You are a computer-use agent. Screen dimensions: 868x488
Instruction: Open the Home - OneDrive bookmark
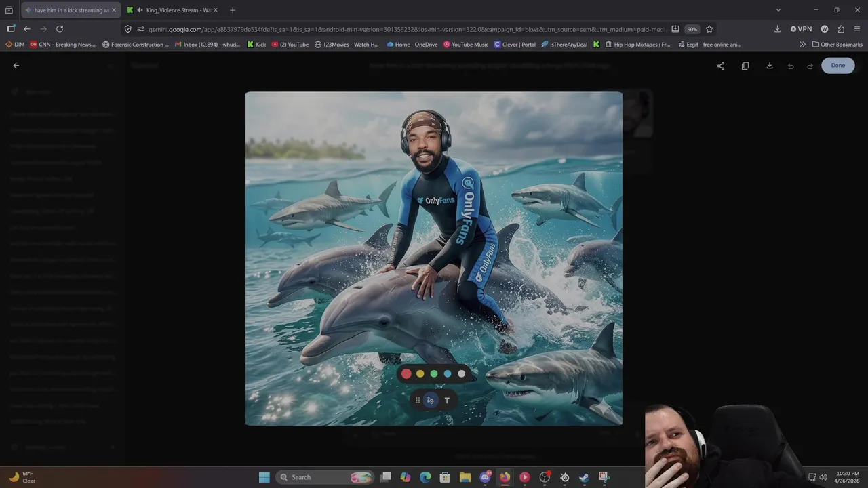click(412, 45)
